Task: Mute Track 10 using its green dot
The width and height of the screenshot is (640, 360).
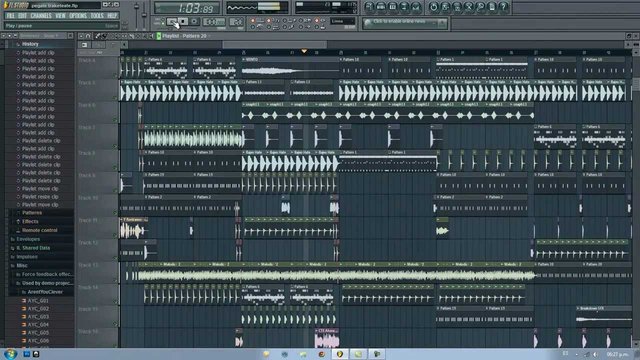Action: 115,212
